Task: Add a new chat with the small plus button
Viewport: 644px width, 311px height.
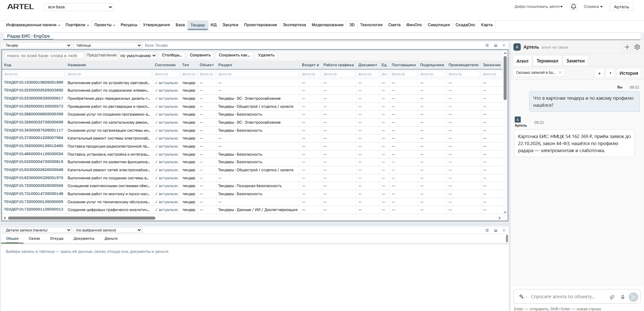Action: tap(599, 73)
